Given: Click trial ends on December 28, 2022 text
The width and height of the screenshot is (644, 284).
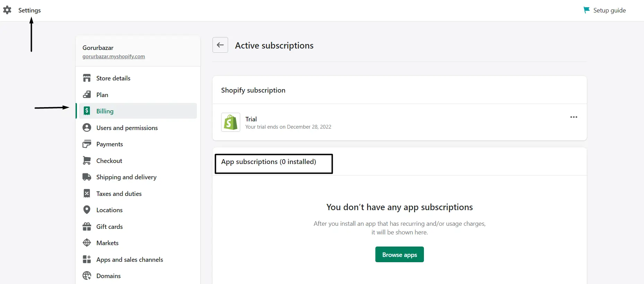Looking at the screenshot, I should click(288, 127).
